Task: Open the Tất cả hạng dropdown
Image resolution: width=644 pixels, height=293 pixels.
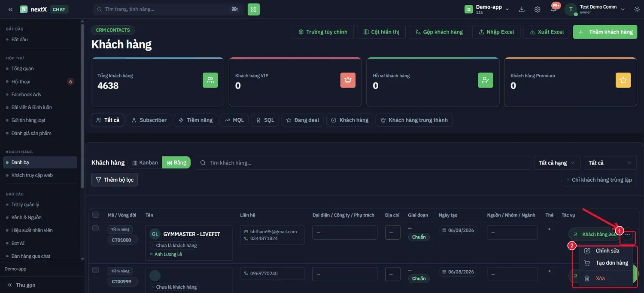Action: tap(557, 163)
